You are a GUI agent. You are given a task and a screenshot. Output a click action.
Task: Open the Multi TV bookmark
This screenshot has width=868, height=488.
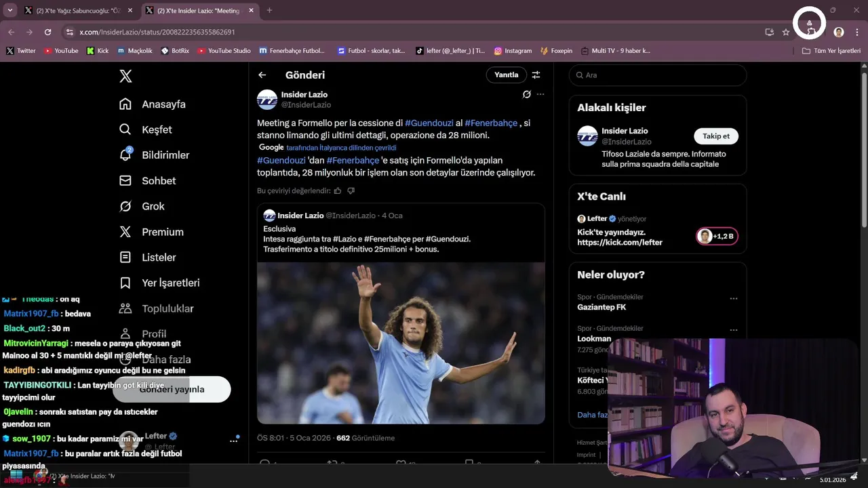click(x=615, y=51)
